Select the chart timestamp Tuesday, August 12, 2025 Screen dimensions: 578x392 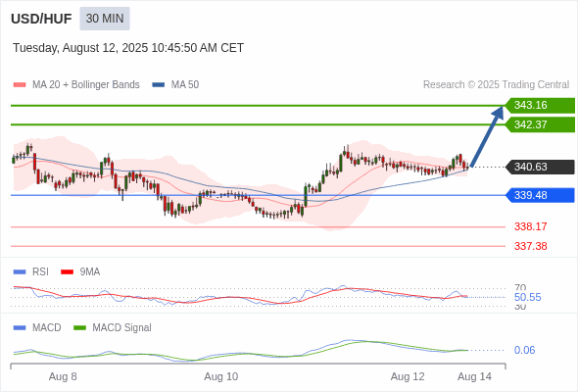click(x=128, y=48)
